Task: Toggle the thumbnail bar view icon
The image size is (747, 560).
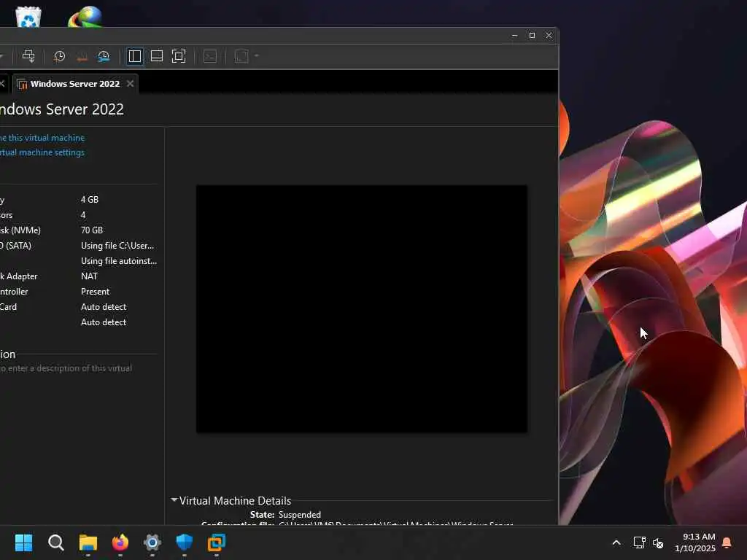Action: click(x=157, y=56)
